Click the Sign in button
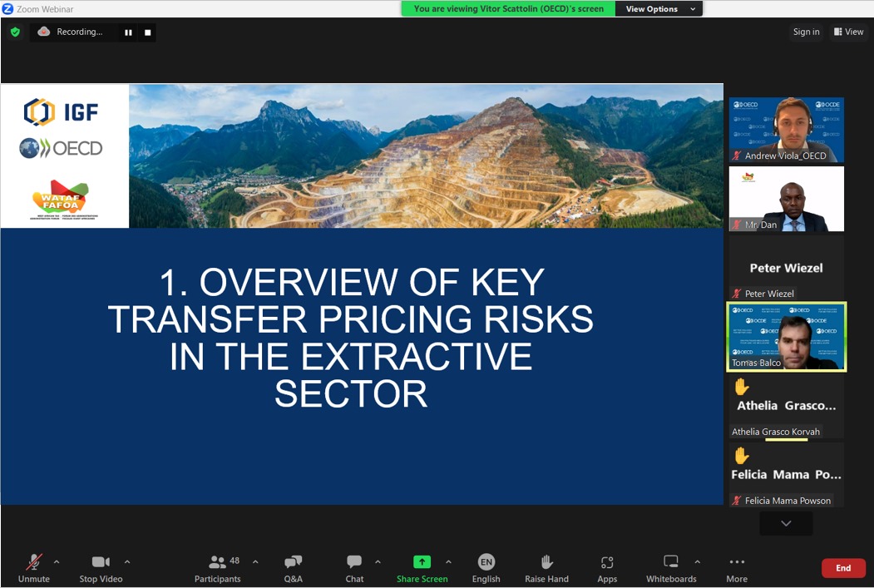Image resolution: width=874 pixels, height=588 pixels. (x=806, y=32)
